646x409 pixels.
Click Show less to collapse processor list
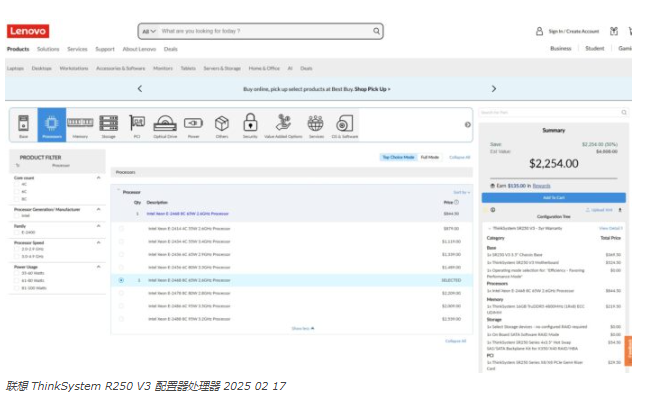coord(303,328)
